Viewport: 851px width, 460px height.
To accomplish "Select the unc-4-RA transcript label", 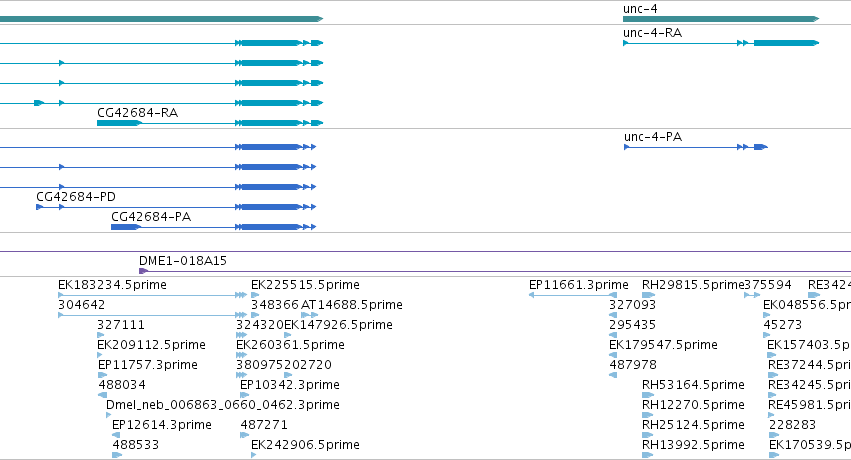I will point(652,33).
